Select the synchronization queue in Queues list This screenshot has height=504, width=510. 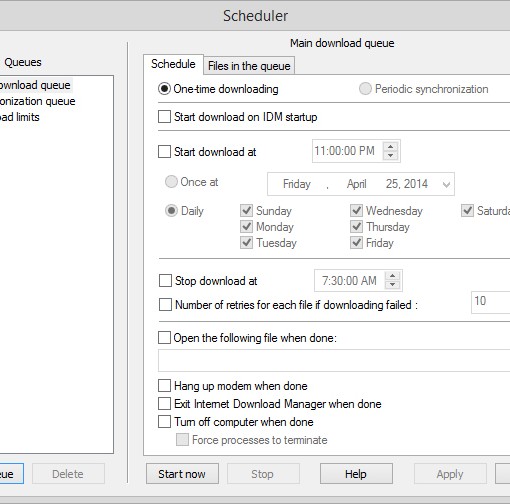pos(37,101)
